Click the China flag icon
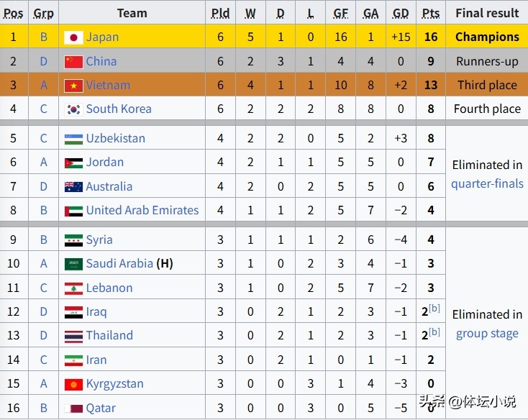The image size is (528, 420). click(73, 62)
